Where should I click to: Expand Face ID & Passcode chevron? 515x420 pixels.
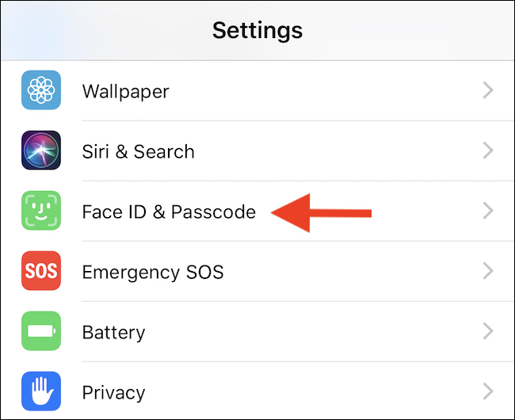488,212
